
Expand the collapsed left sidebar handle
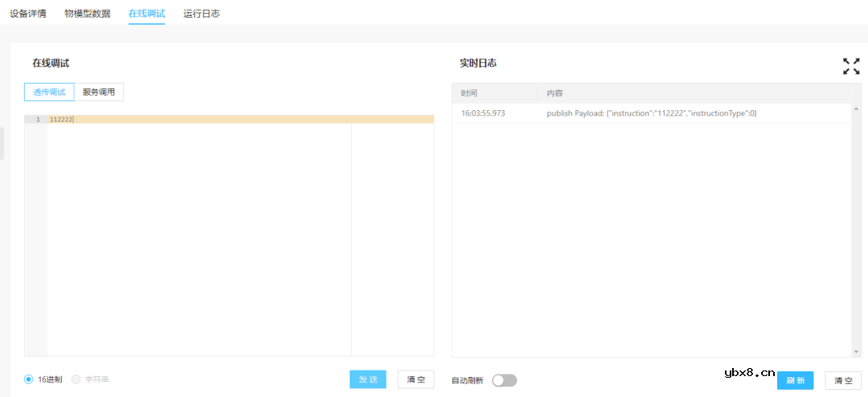click(2, 143)
